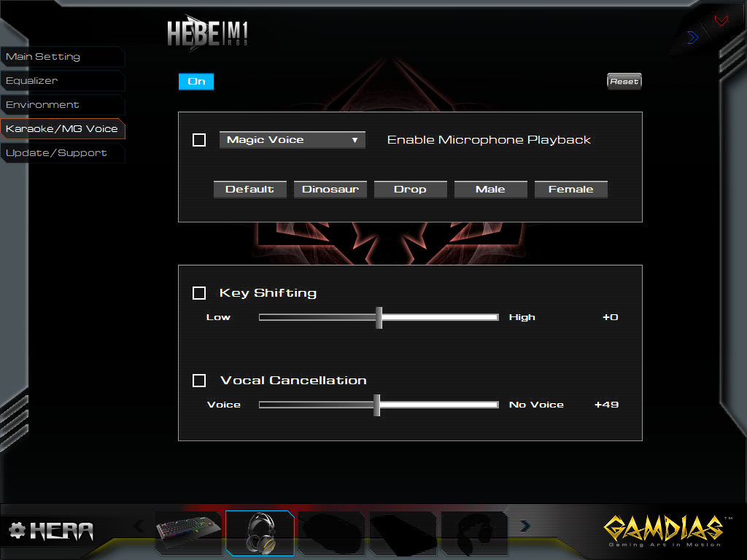Click the No Voice label
This screenshot has width=747, height=560.
(x=536, y=405)
